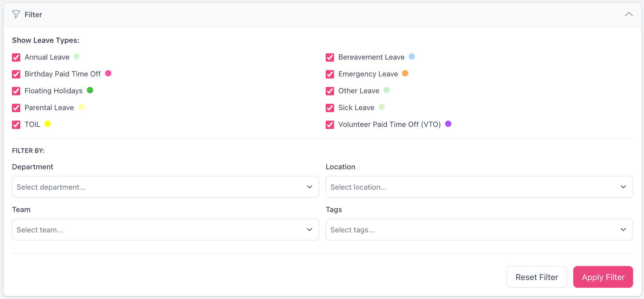
Task: Click the bright yellow TOIL color dot
Action: pyautogui.click(x=48, y=124)
